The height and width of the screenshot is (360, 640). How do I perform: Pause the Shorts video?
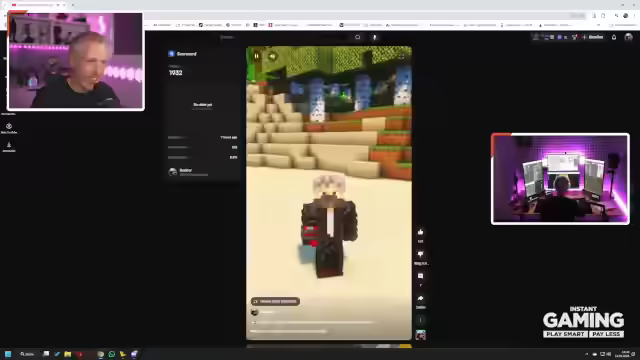(257, 56)
